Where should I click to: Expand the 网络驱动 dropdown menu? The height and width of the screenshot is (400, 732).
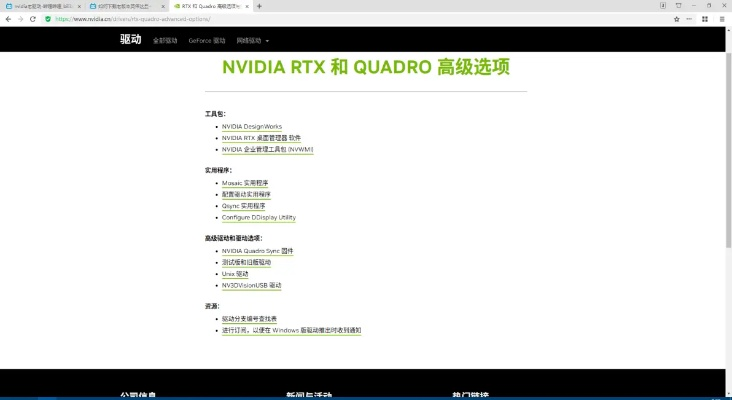tap(253, 41)
